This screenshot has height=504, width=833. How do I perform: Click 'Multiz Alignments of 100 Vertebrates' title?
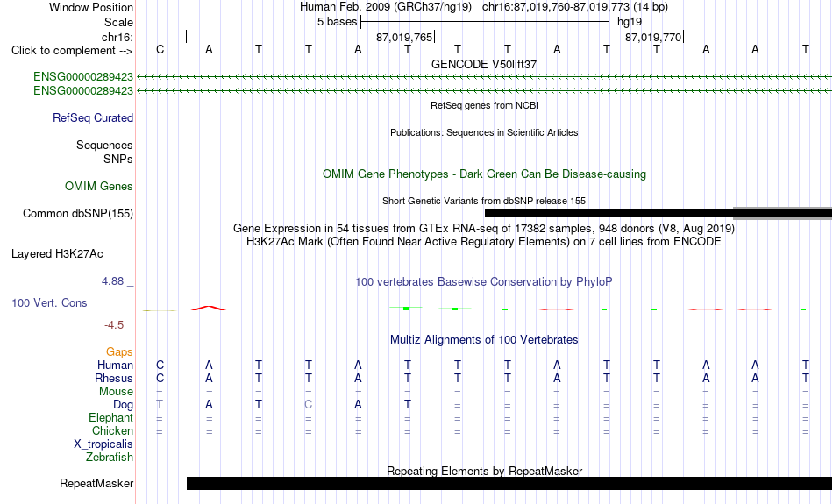tap(484, 340)
